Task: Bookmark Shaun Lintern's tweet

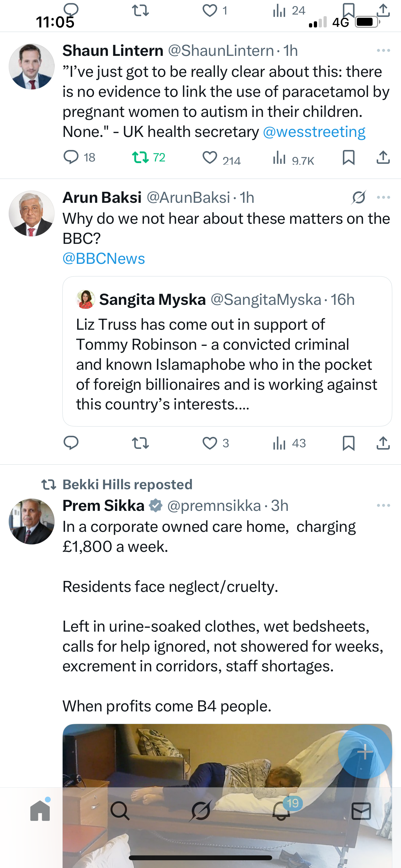Action: click(x=348, y=157)
